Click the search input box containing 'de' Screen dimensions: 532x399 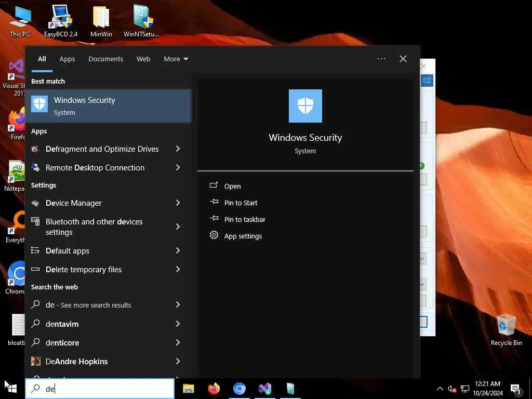(x=100, y=389)
